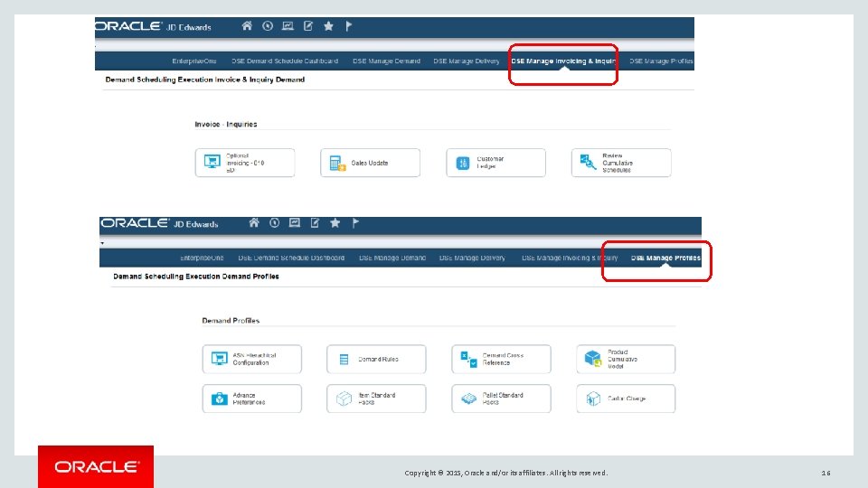This screenshot has height=488, width=868.
Task: Click the chart monitor icon in Demand Profiles screen
Action: [295, 223]
